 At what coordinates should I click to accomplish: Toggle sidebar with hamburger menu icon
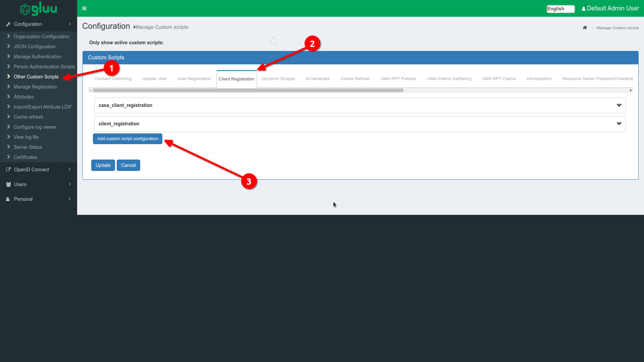(x=84, y=8)
